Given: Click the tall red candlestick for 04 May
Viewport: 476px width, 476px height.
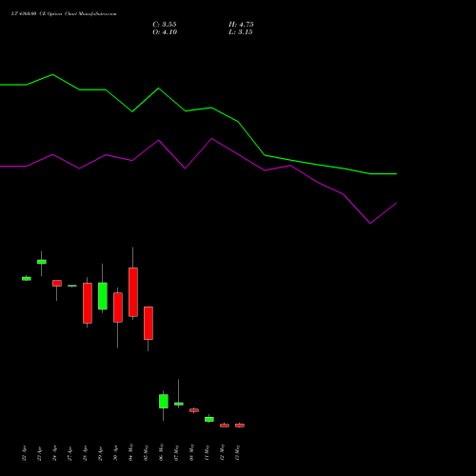Looking at the screenshot, I should click(x=133, y=292).
